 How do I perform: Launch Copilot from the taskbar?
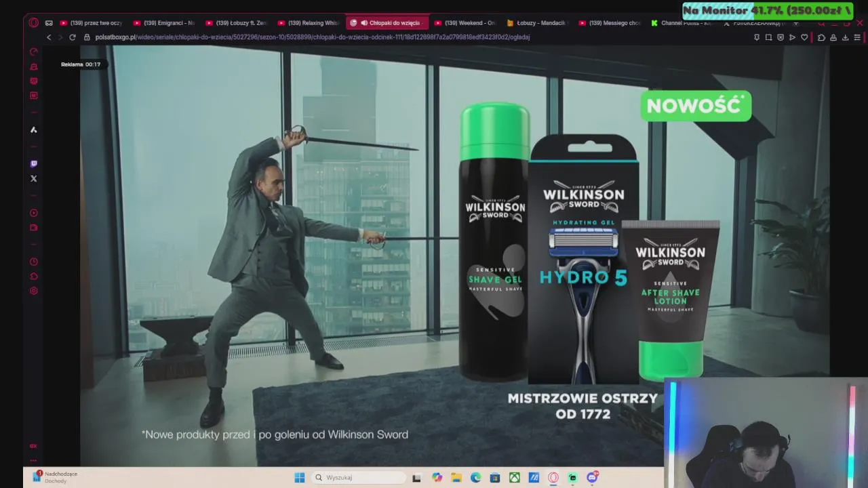coord(437,478)
